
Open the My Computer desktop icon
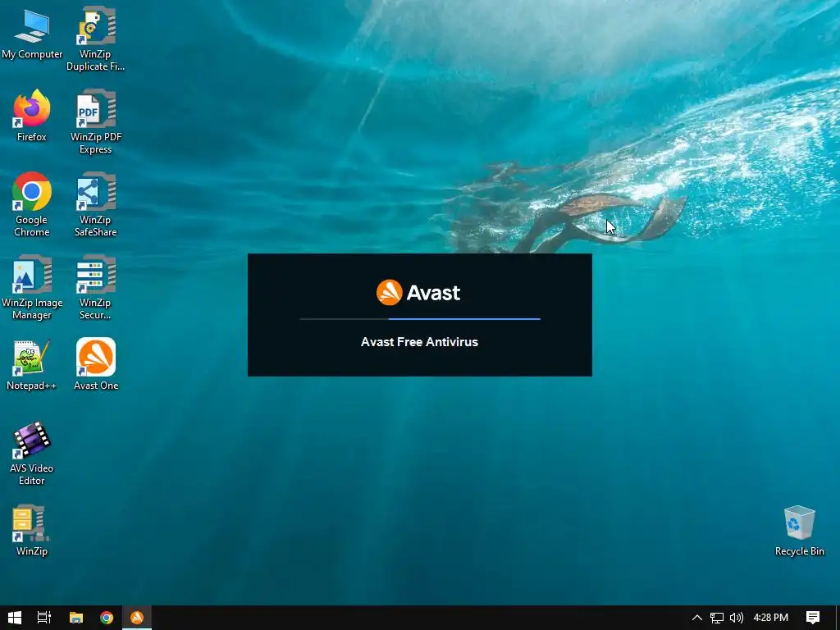click(32, 34)
